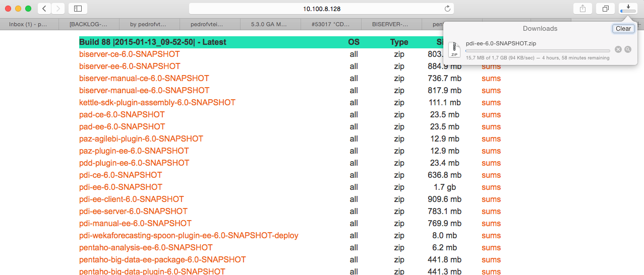Go back with the Safari back arrow

[x=44, y=9]
